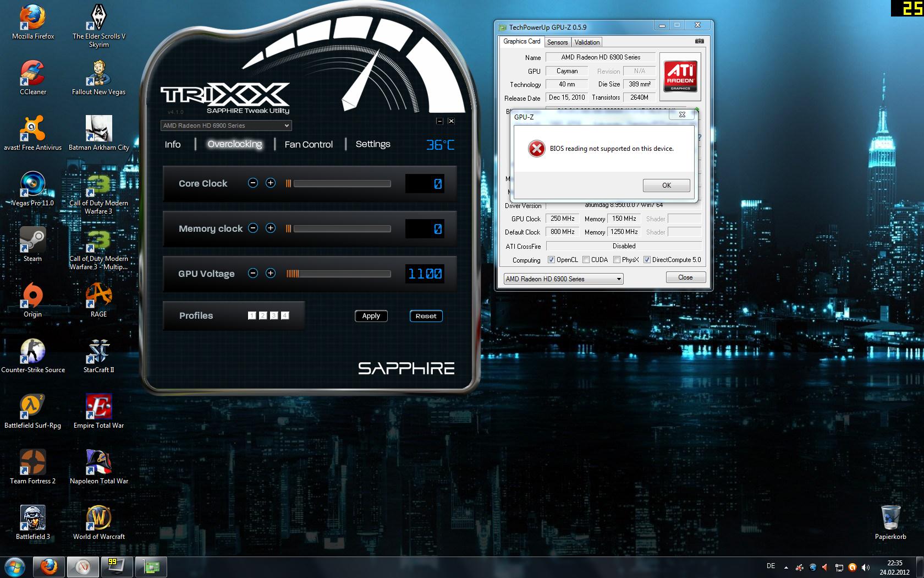This screenshot has width=924, height=578.
Task: Click Apply button in TRIXX
Action: (x=371, y=316)
